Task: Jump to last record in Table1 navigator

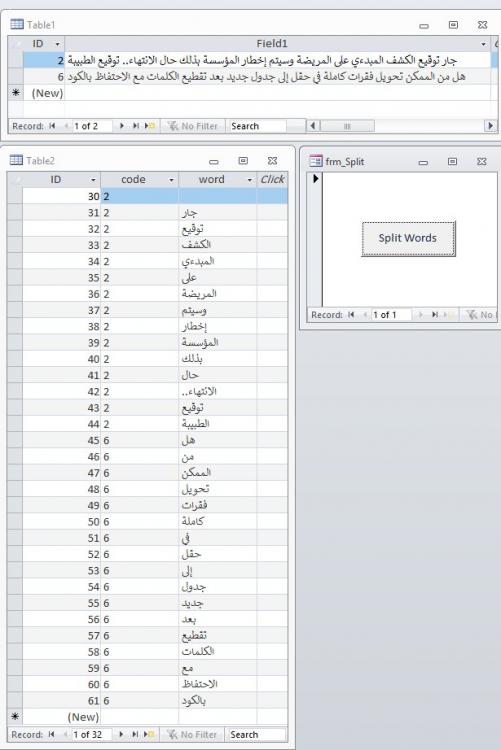Action: 135,126
